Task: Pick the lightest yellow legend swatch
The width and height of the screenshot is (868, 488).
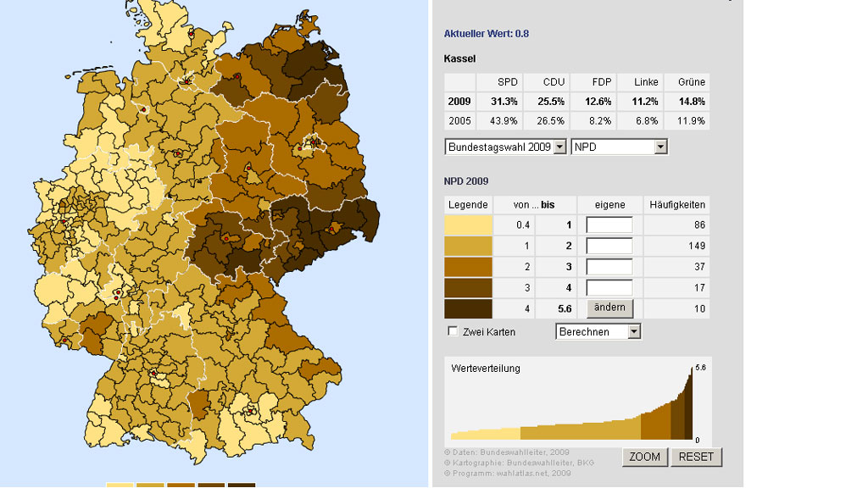Action: (x=468, y=225)
